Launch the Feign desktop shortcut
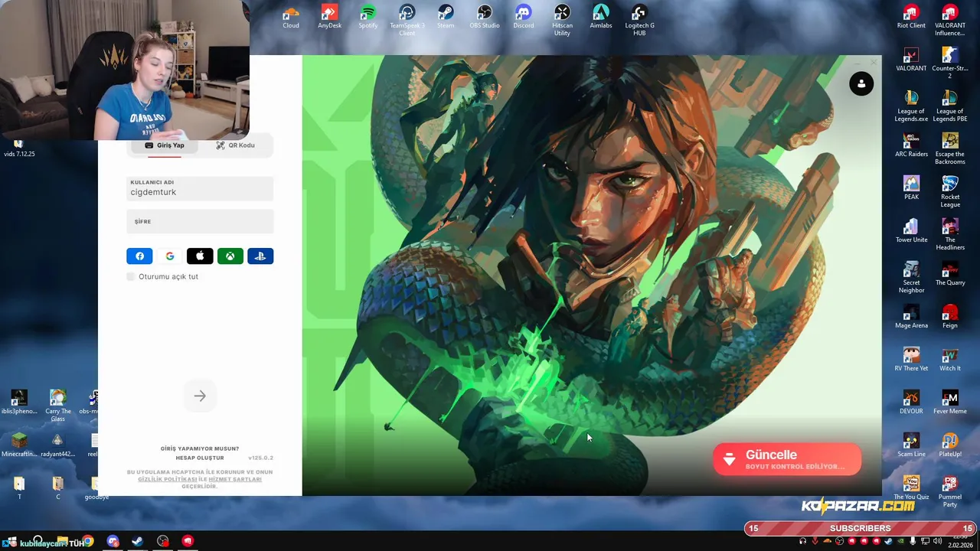 point(950,317)
